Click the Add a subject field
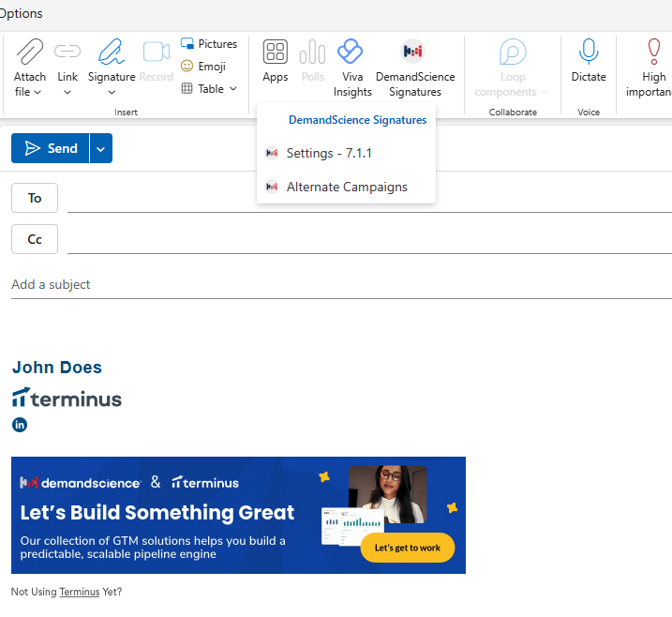The image size is (672, 617). click(x=341, y=284)
